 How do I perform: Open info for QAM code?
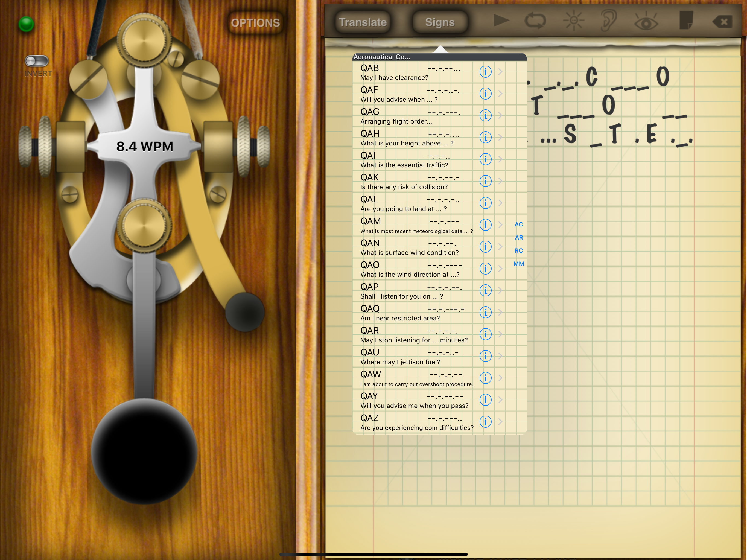tap(485, 224)
